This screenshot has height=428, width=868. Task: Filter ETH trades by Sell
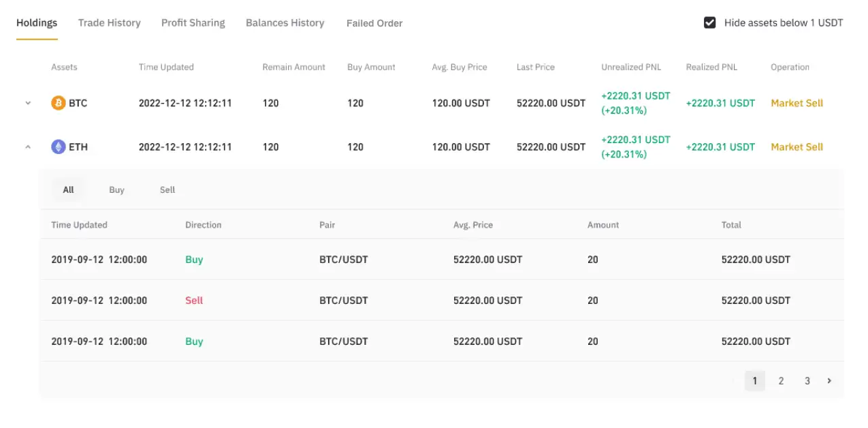[167, 190]
